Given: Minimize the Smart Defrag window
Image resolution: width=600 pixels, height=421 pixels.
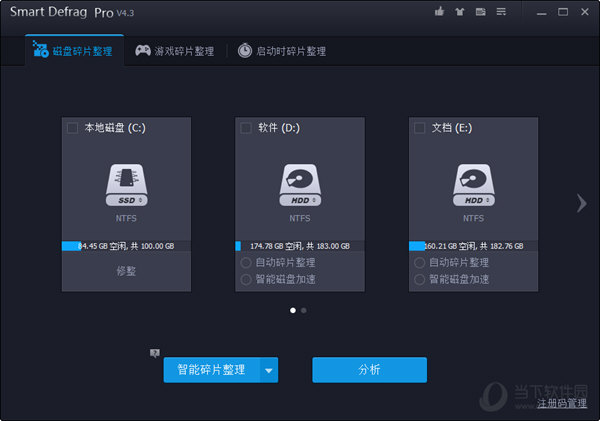Looking at the screenshot, I should coord(541,13).
